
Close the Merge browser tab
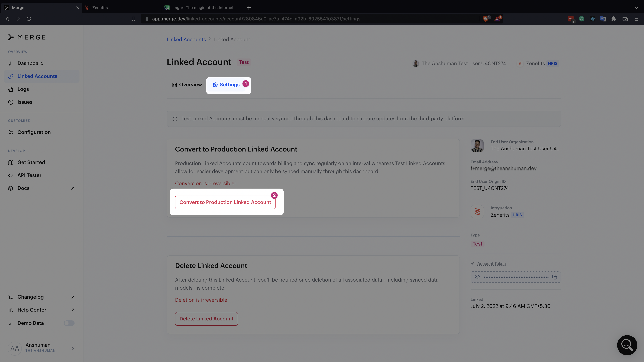tap(78, 8)
